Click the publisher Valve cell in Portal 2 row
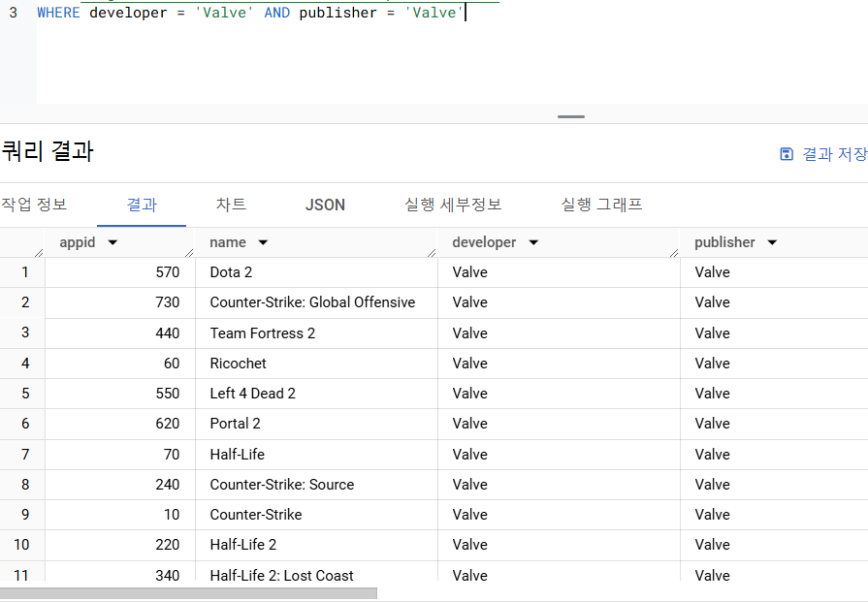The height and width of the screenshot is (602, 868). [775, 424]
